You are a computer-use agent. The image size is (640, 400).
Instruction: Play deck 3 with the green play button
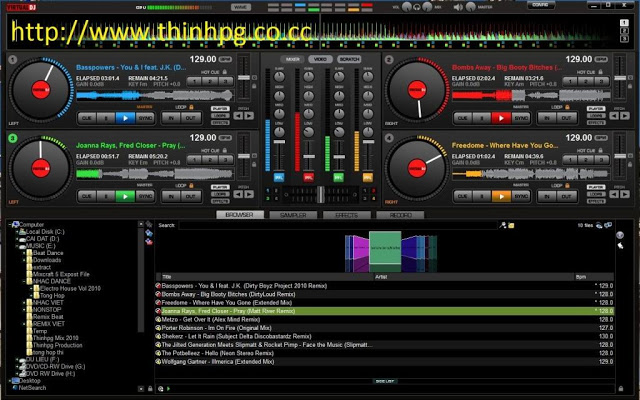click(x=125, y=196)
